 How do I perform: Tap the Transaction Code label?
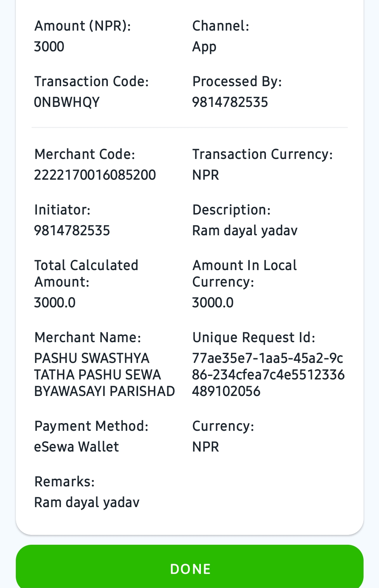[x=92, y=82]
